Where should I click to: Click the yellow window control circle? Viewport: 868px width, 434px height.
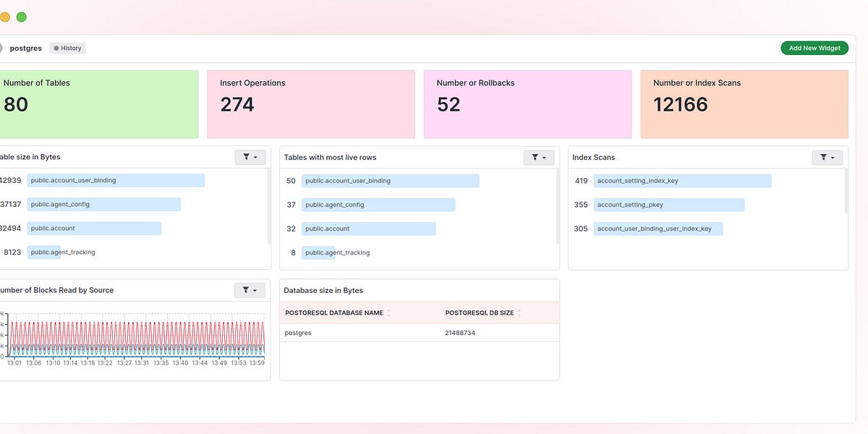(5, 16)
